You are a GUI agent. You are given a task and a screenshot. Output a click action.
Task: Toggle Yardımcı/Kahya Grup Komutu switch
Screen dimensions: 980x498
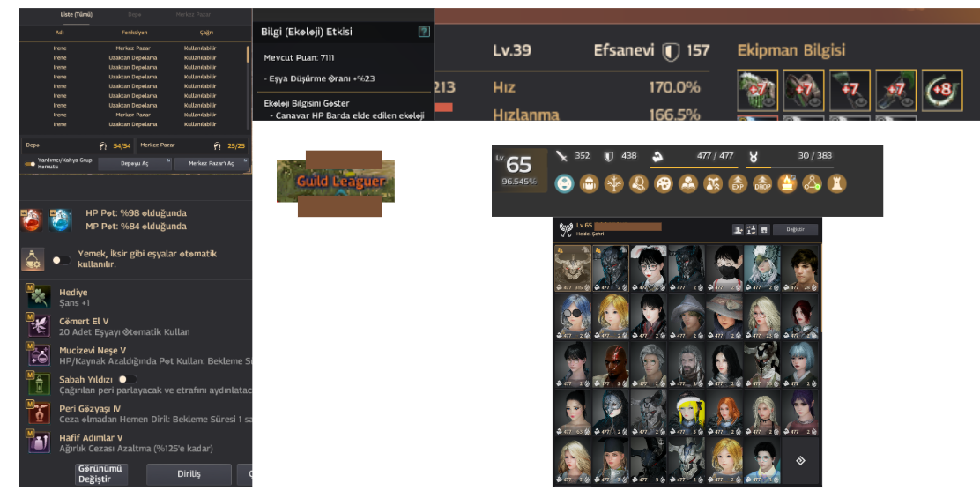(29, 164)
